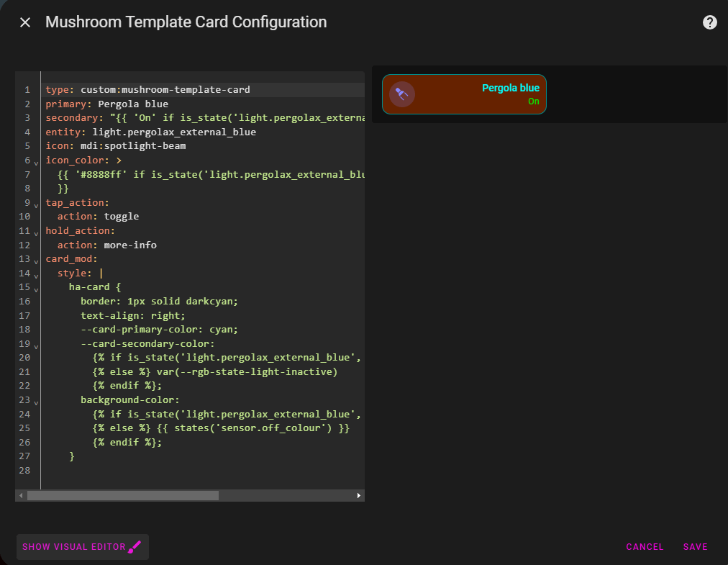The width and height of the screenshot is (728, 565).
Task: Click the code editor horizontal scrollbar thumb
Action: [x=122, y=496]
